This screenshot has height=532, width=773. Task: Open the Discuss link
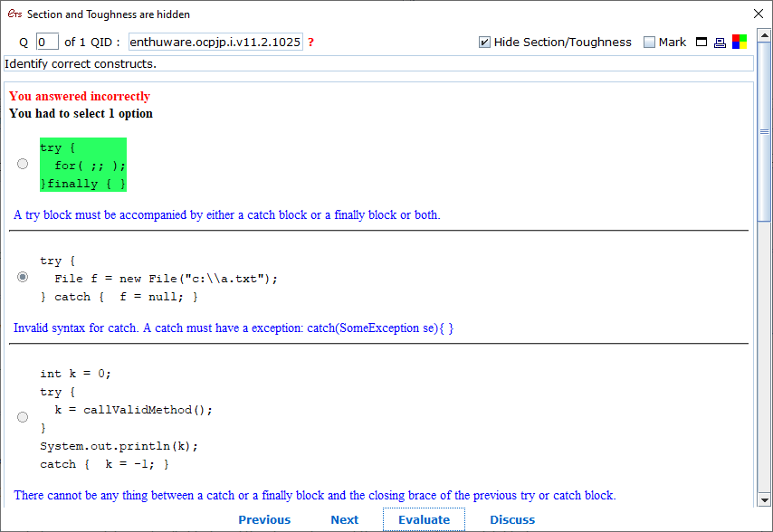coord(512,519)
